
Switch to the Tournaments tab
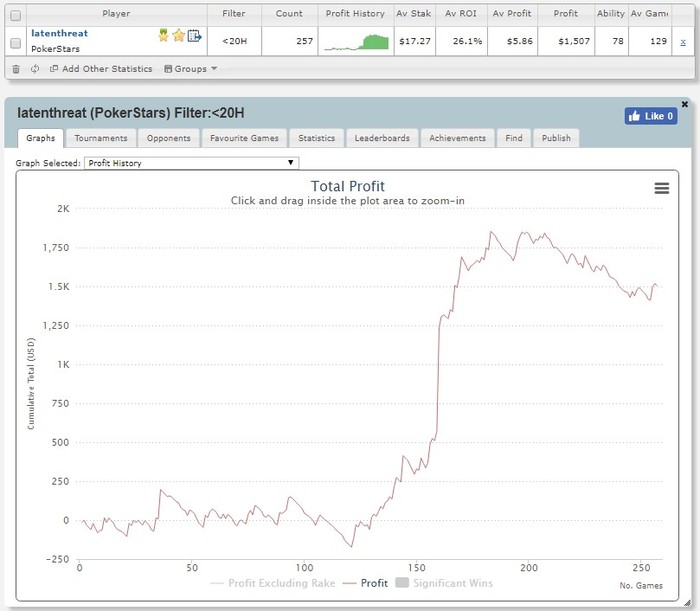click(x=101, y=138)
